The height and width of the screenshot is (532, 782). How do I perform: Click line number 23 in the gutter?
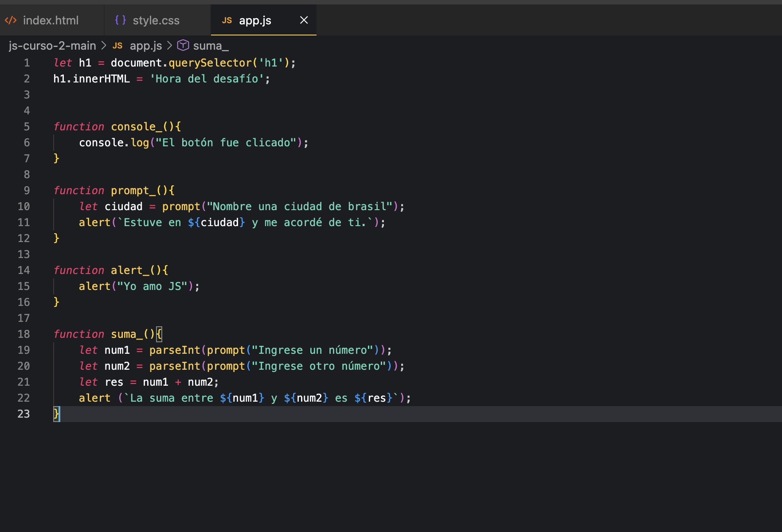click(x=24, y=414)
